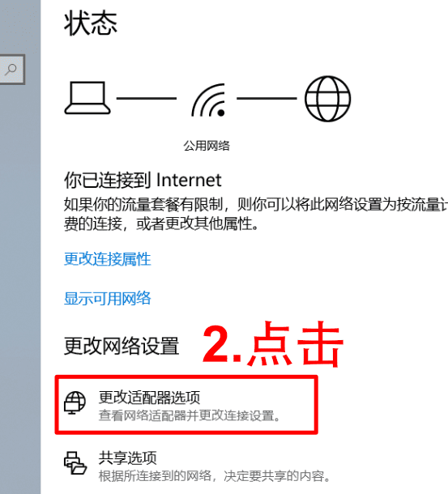Click the 根据所连接到的网络 description text
The width and height of the screenshot is (448, 494).
(215, 476)
